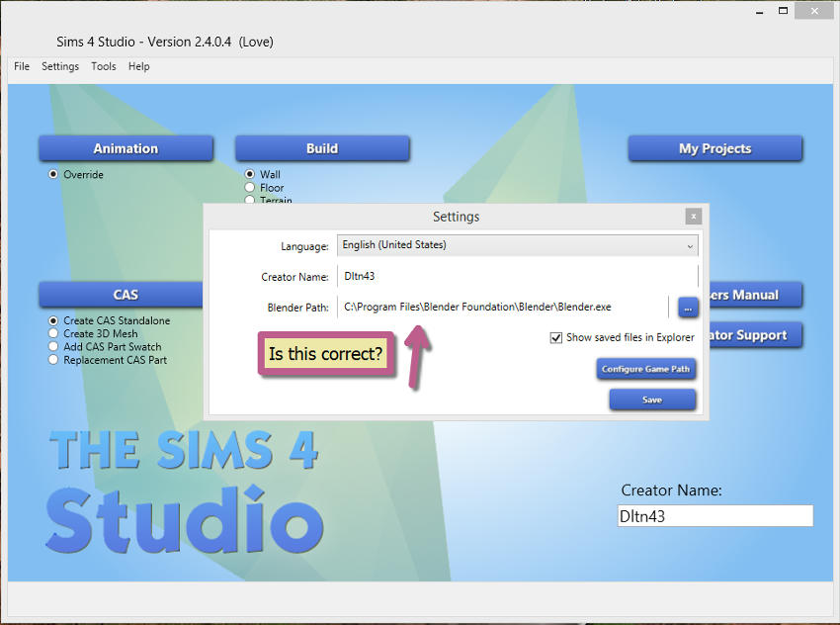This screenshot has width=840, height=625.
Task: Click the Build button
Action: click(322, 148)
